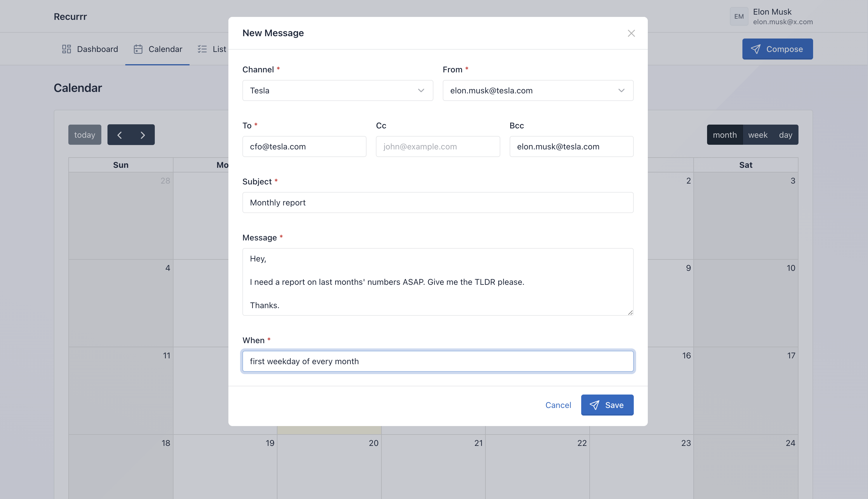
Task: Cancel the new message
Action: pos(558,405)
